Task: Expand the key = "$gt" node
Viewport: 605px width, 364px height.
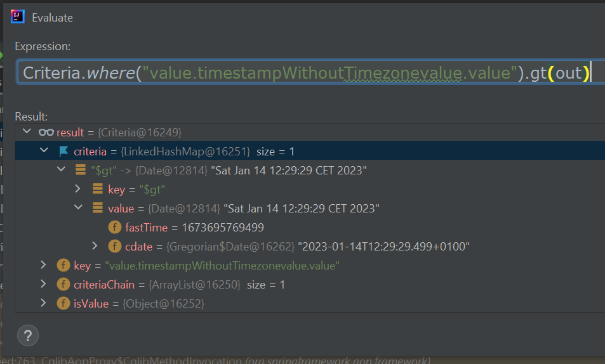Action: (77, 188)
